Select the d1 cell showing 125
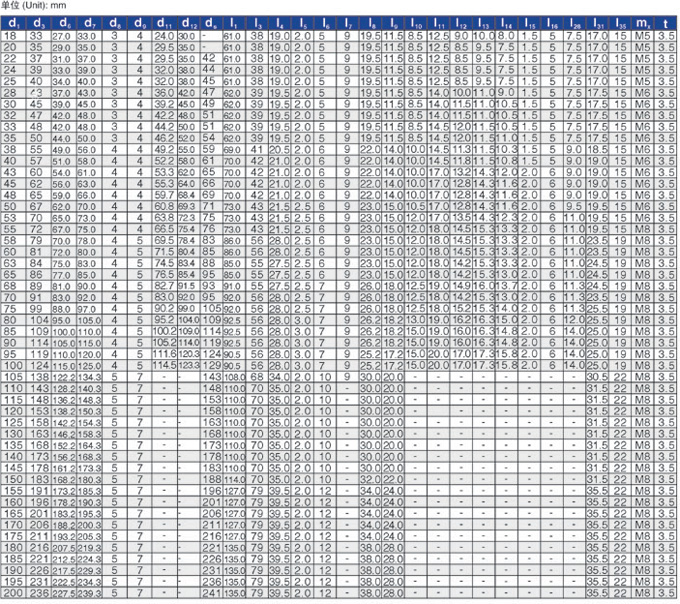 (11, 423)
